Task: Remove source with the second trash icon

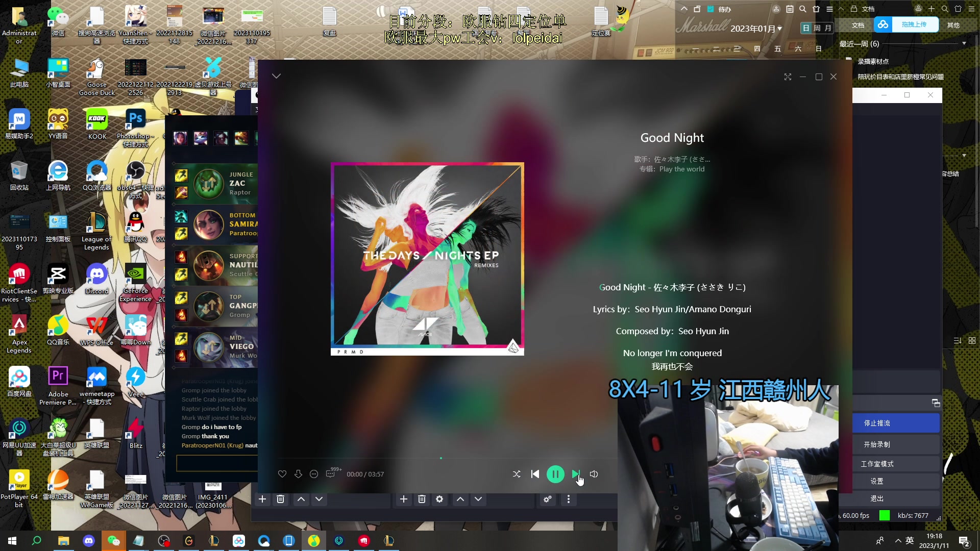Action: click(422, 499)
